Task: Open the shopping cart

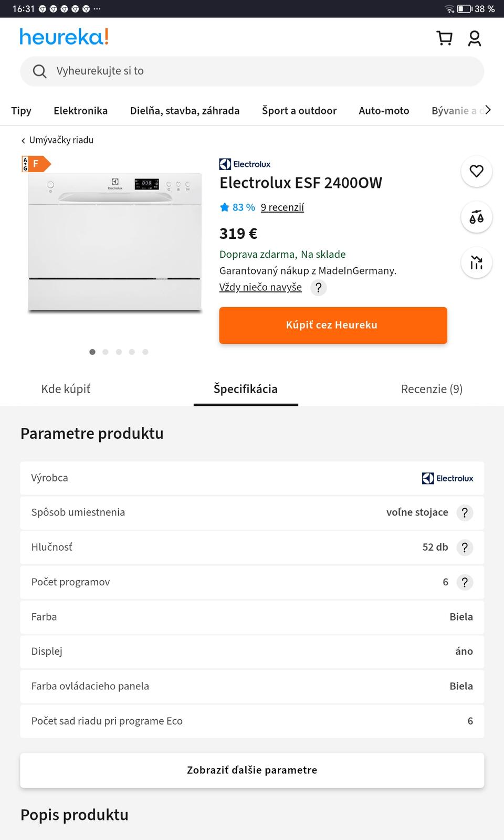Action: 445,38
